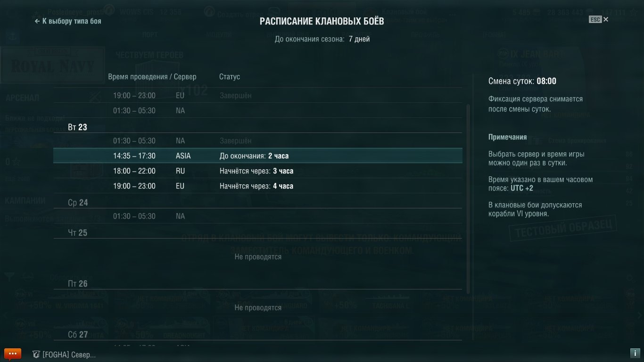644x362 pixels.
Task: Click the Сб 27 day header
Action: coord(78,335)
